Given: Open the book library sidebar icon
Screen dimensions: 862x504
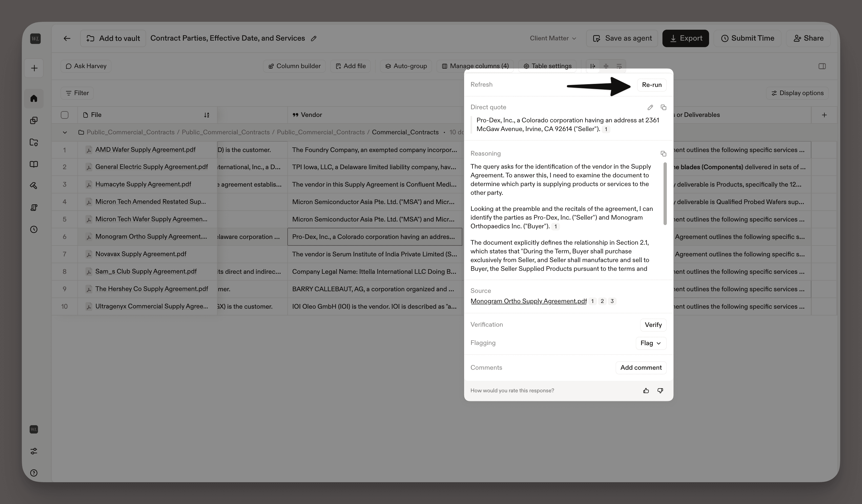Looking at the screenshot, I should tap(34, 164).
